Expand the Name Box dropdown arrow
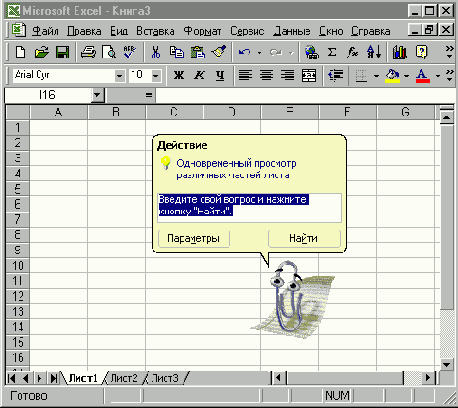The width and height of the screenshot is (458, 408). [97, 95]
